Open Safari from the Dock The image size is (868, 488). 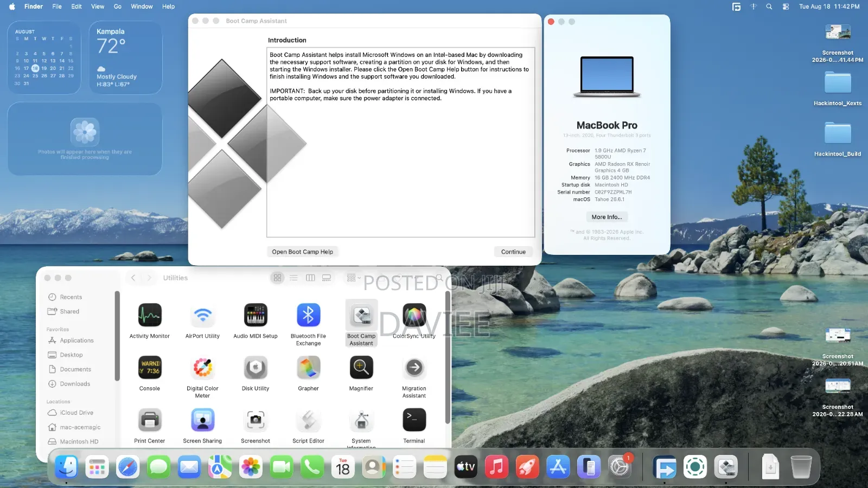[x=128, y=467]
